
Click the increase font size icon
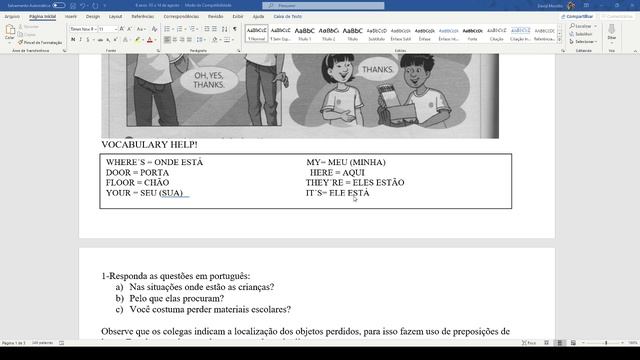pos(122,29)
